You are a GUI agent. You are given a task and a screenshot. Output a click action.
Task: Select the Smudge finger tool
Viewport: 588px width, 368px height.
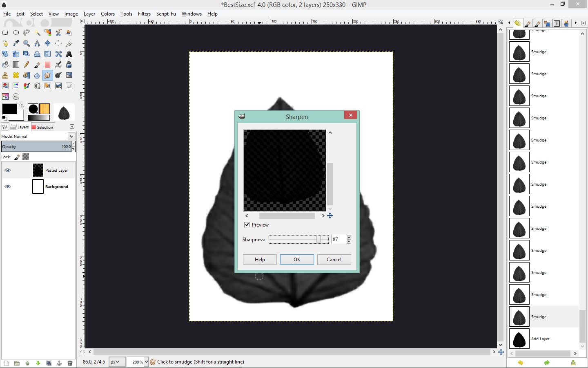pos(48,75)
